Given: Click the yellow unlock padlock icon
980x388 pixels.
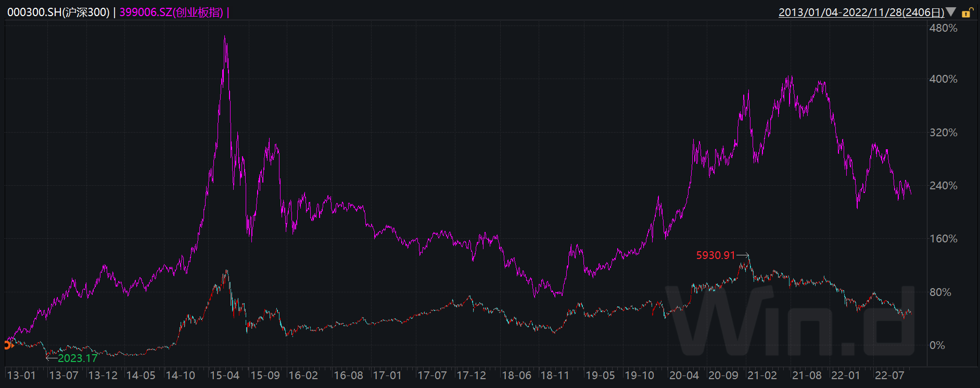Looking at the screenshot, I should 967,12.
